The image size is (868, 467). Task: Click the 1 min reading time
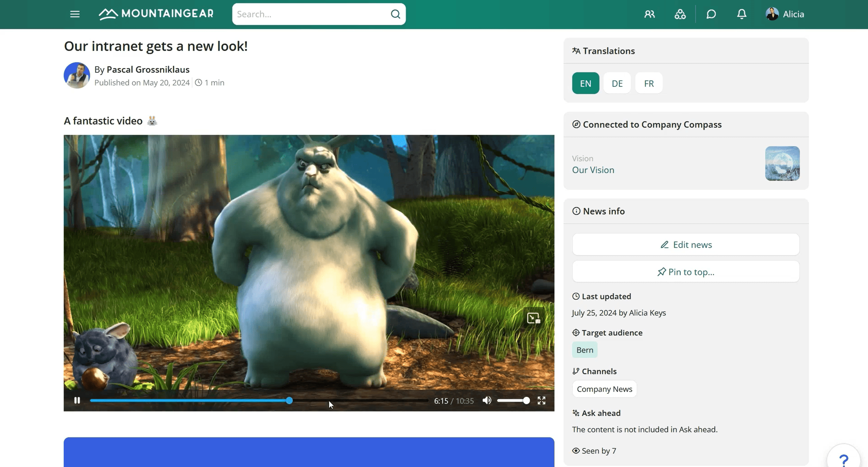point(214,83)
